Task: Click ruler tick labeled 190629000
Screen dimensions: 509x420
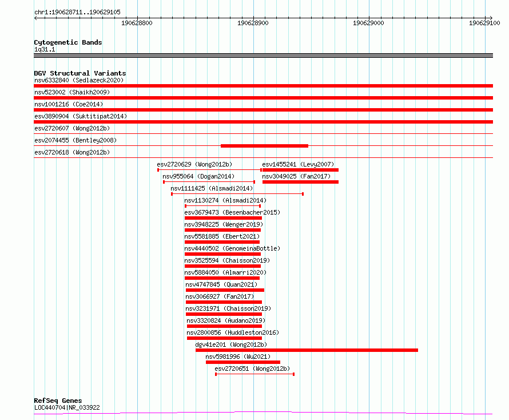Action: coord(368,23)
